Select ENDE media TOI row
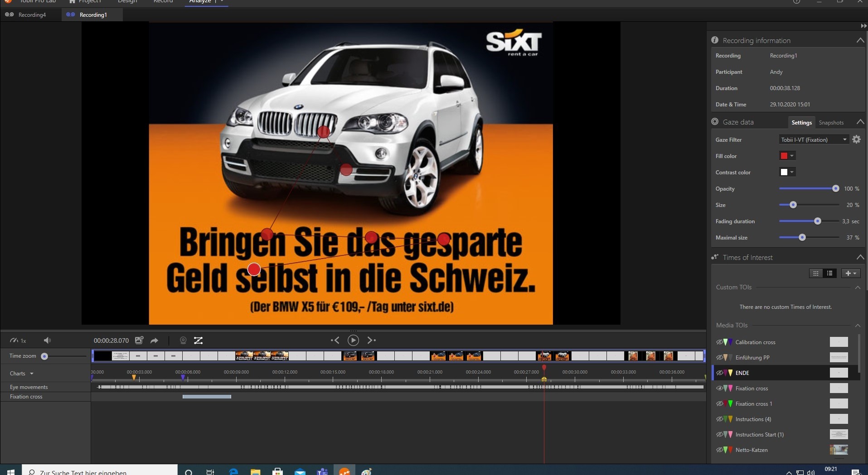The height and width of the screenshot is (475, 868). pyautogui.click(x=786, y=373)
